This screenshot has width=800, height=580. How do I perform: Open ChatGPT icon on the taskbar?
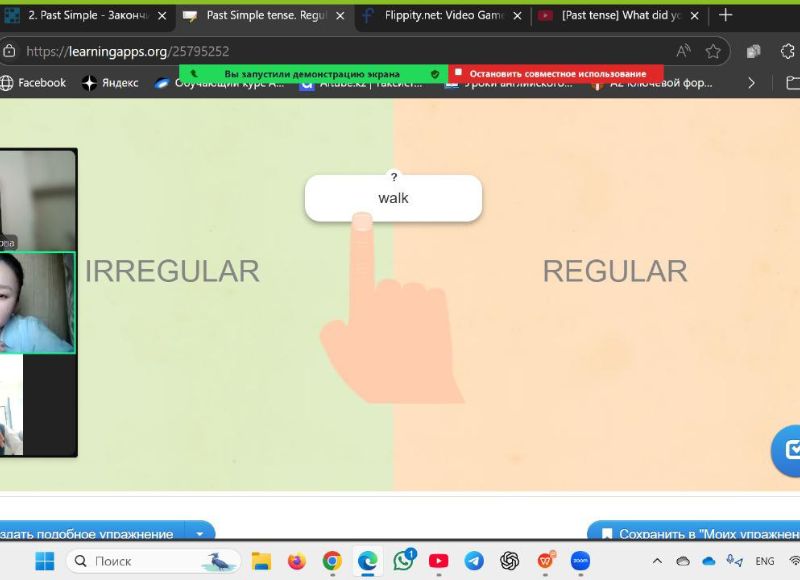[510, 561]
